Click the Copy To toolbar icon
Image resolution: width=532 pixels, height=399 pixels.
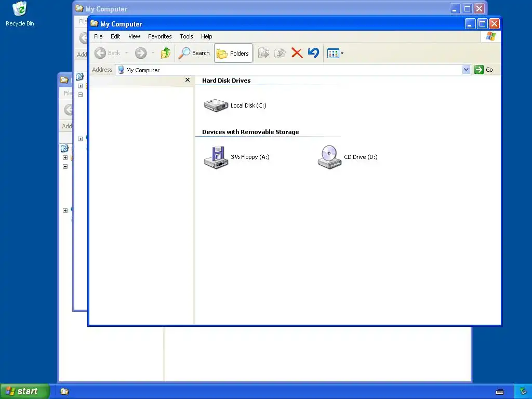(280, 53)
